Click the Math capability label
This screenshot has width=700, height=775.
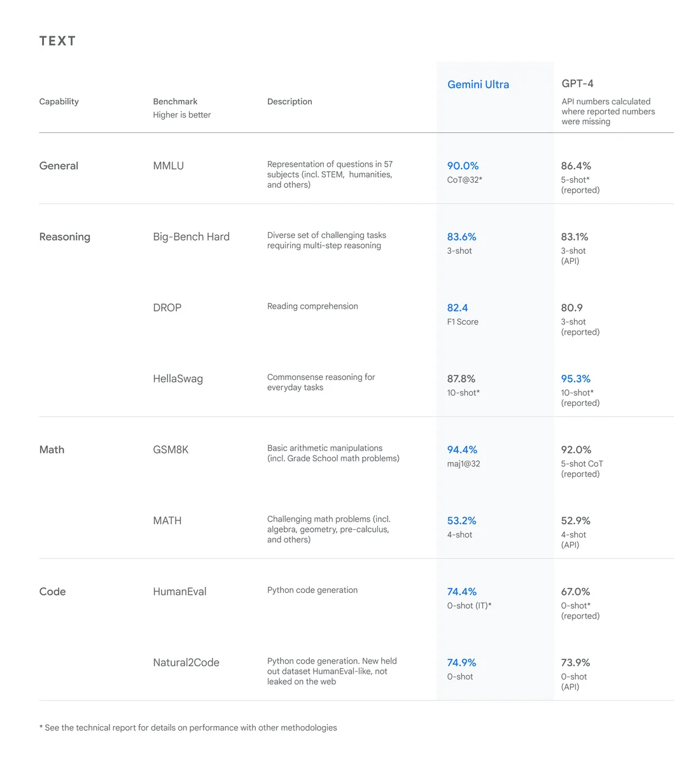click(x=52, y=450)
